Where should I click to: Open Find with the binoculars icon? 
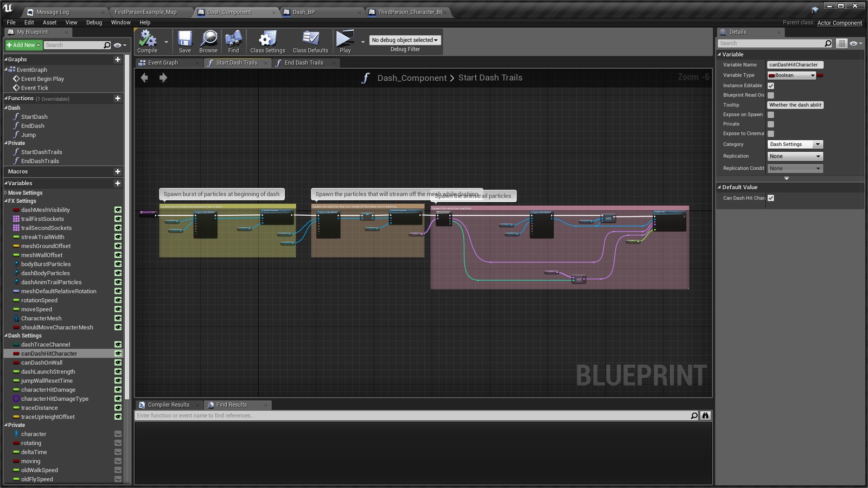coord(233,39)
